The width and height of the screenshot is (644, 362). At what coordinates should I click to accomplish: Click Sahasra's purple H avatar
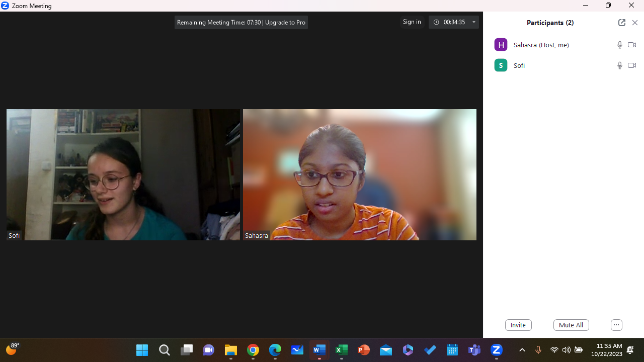click(501, 45)
